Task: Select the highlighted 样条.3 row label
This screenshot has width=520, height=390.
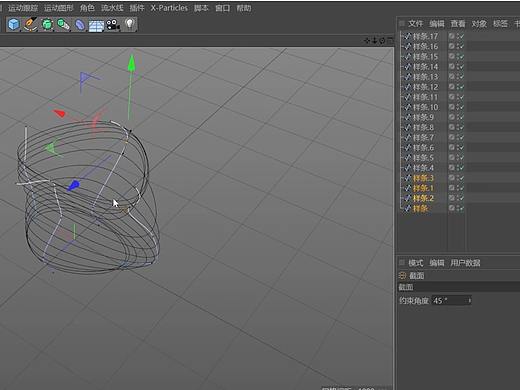Action: click(423, 178)
